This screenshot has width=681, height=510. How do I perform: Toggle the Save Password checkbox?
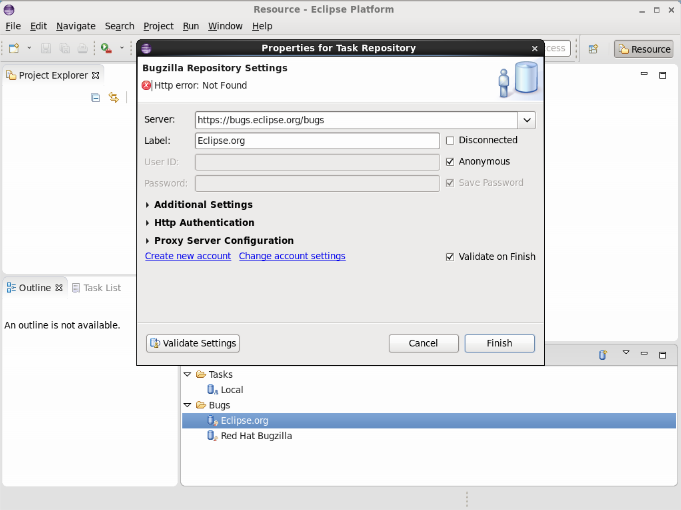450,183
